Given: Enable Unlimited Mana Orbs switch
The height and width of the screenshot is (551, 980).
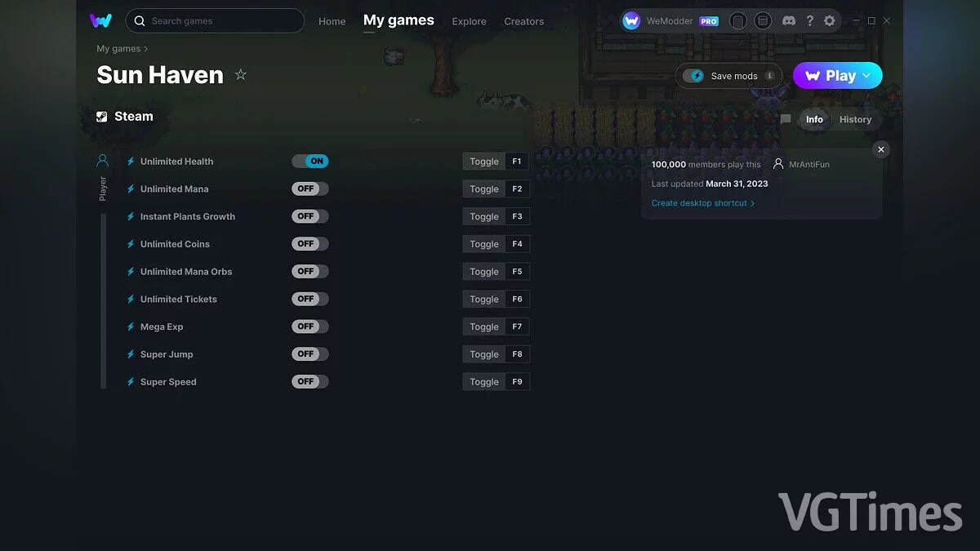Looking at the screenshot, I should click(x=310, y=271).
